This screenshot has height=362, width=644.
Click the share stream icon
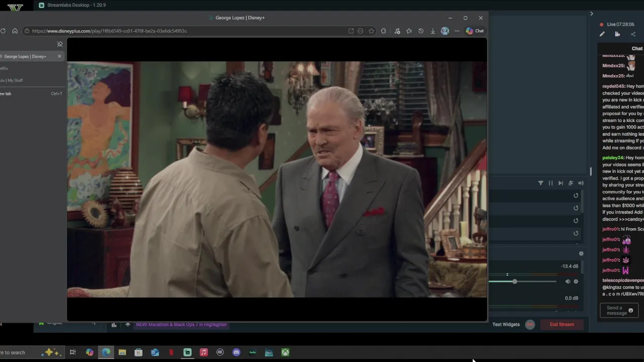click(x=633, y=34)
